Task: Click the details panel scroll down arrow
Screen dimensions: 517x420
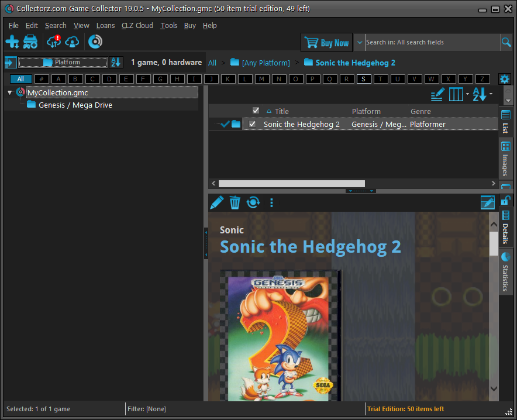Action: click(494, 388)
